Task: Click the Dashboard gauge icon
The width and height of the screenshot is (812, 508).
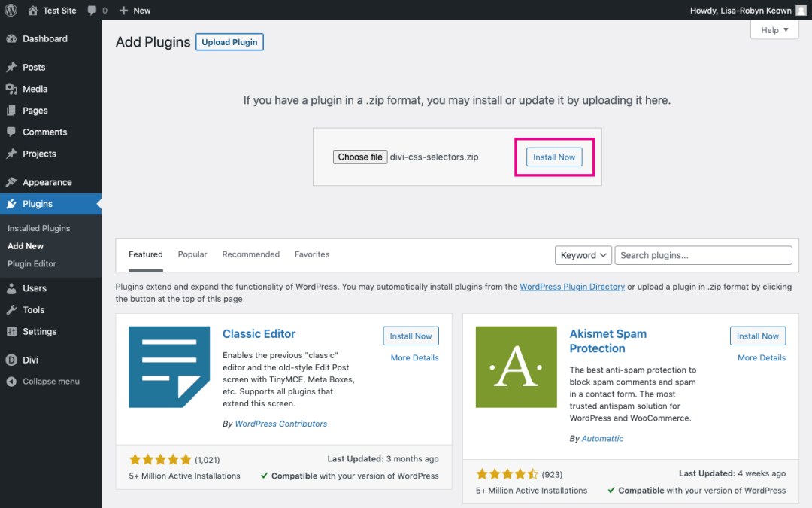Action: (11, 39)
